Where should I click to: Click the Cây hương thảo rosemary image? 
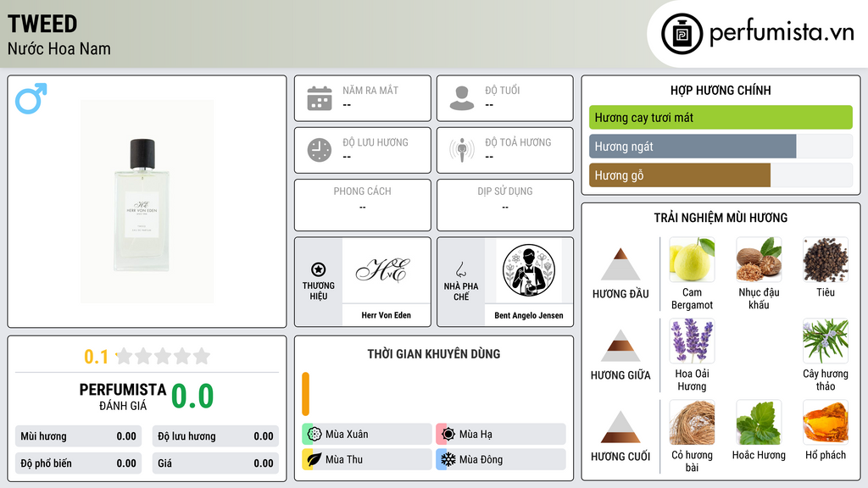coord(826,341)
